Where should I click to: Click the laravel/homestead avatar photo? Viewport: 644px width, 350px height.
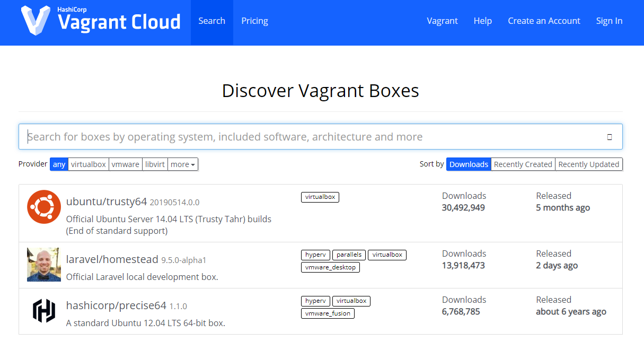tap(44, 265)
